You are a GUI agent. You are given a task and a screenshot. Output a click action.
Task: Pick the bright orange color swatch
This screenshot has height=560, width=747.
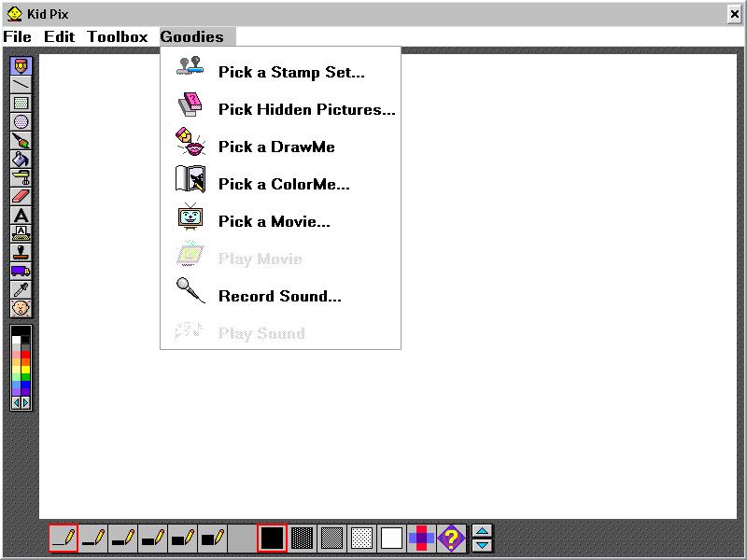point(26,362)
